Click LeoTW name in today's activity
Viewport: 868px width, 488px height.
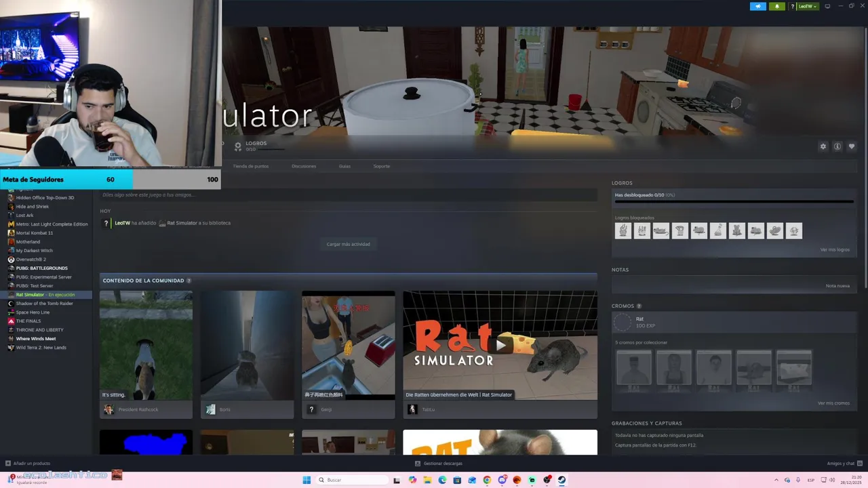(122, 223)
